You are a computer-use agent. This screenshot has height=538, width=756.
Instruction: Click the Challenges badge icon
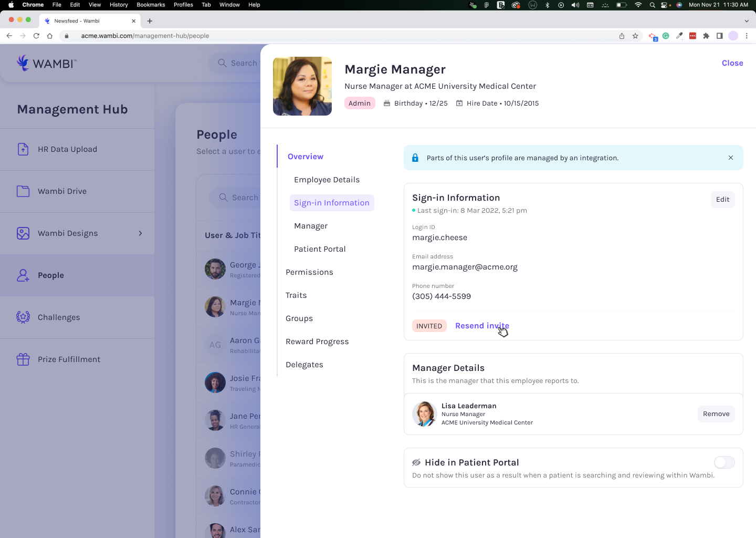point(23,317)
